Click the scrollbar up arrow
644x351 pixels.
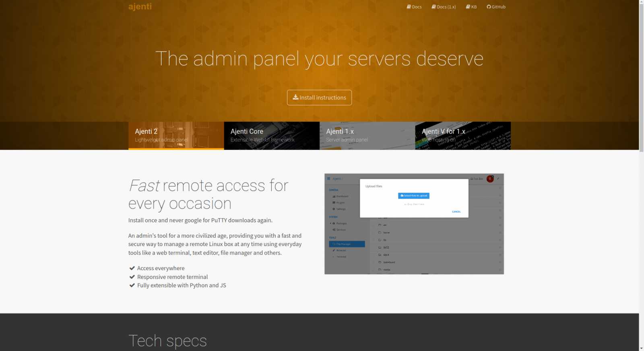click(x=642, y=2)
